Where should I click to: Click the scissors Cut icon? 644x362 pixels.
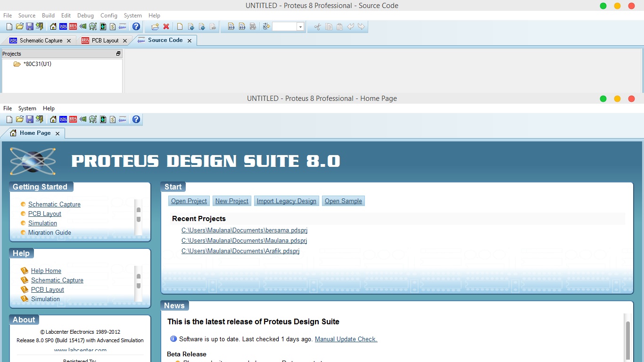pos(317,26)
